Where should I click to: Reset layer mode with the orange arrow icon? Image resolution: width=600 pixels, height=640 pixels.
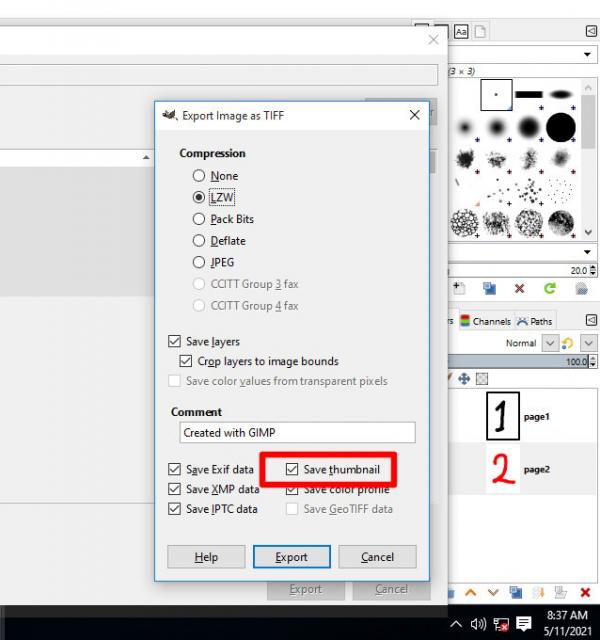coord(567,343)
